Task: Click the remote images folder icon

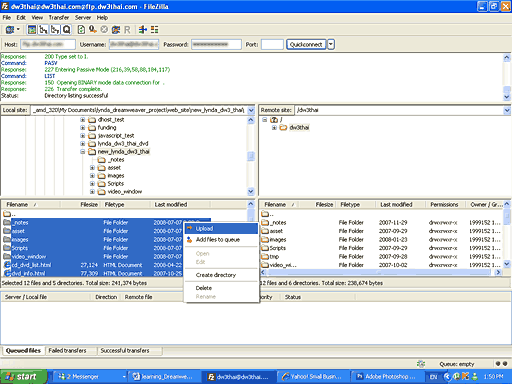Action: tap(265, 239)
